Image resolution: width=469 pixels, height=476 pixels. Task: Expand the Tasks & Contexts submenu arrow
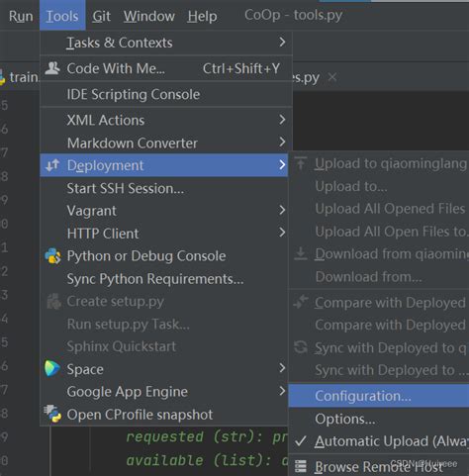coord(282,42)
